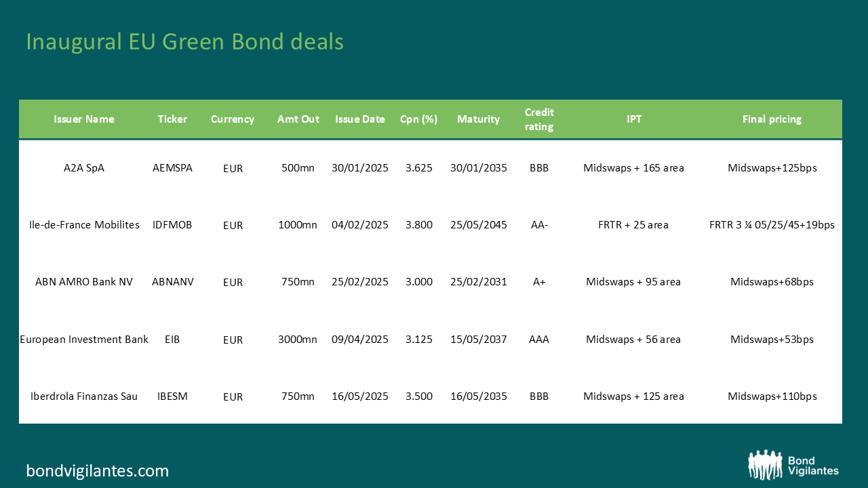Click the 'Final pricing' column header

[x=772, y=119]
